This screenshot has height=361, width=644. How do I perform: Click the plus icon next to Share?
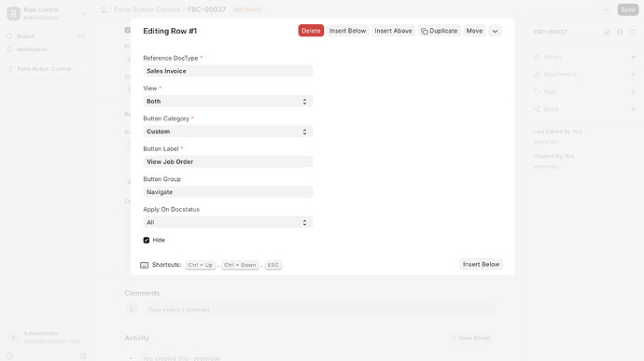pos(633,109)
